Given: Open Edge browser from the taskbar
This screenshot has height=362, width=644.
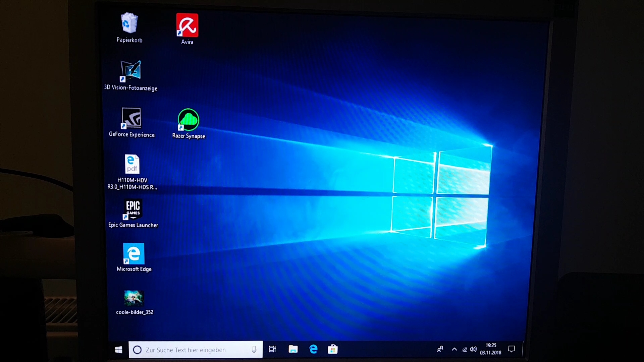Looking at the screenshot, I should pos(313,349).
